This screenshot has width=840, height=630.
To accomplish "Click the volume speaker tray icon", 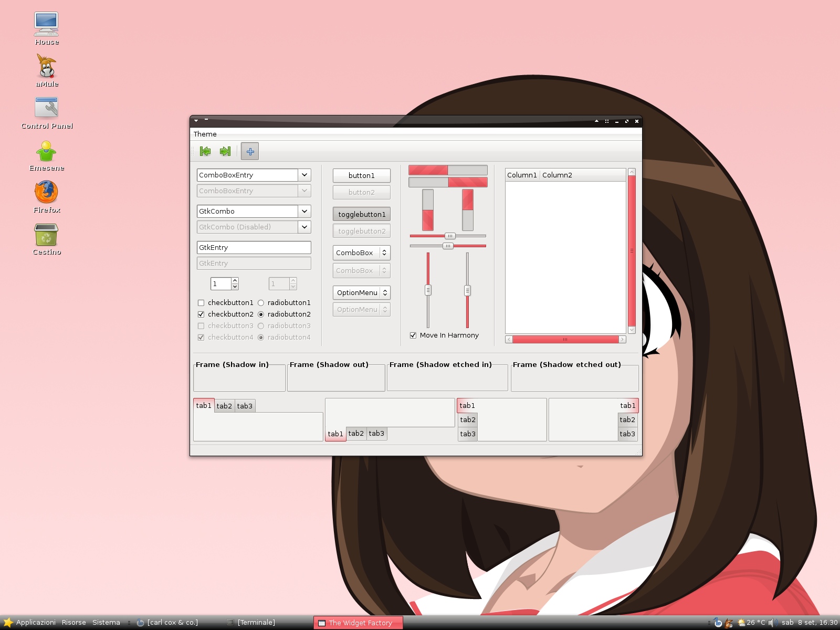I will click(x=772, y=623).
